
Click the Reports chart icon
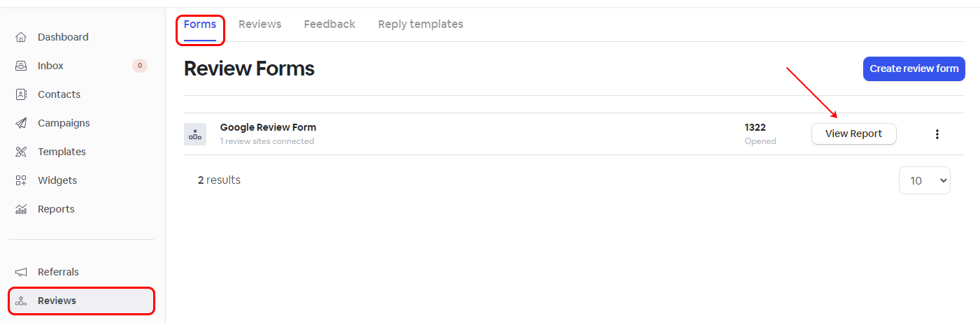click(x=21, y=209)
